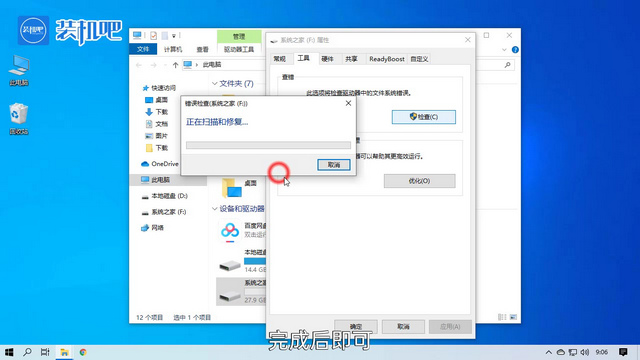The height and width of the screenshot is (360, 640).
Task: Click the taskbar clock 9:06
Action: (602, 352)
